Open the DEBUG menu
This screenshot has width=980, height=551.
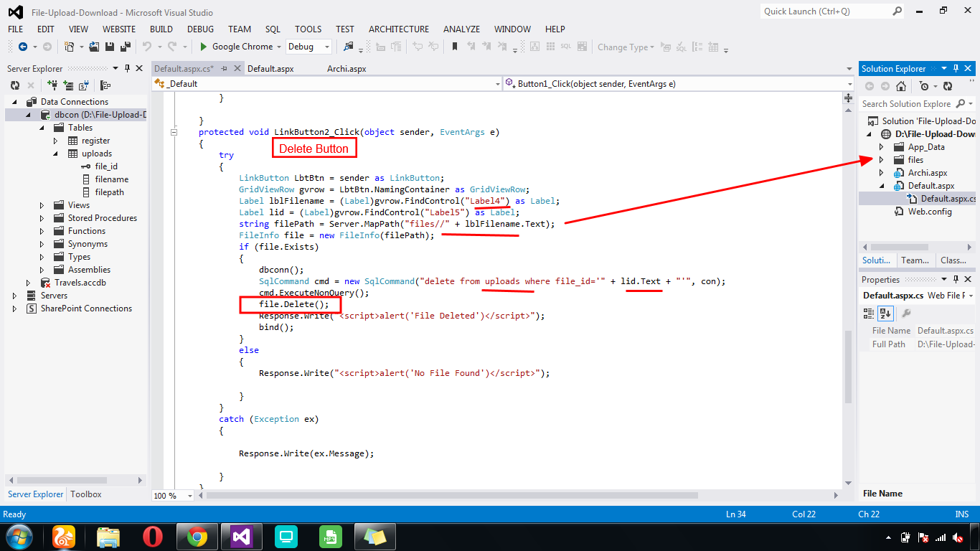coord(200,29)
